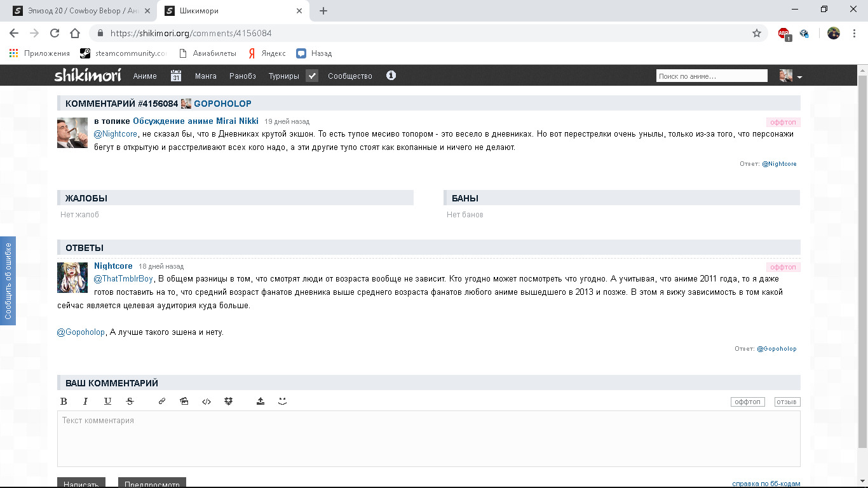This screenshot has height=488, width=868.
Task: Click the Сообщить об ошибке side tab
Action: pyautogui.click(x=8, y=280)
